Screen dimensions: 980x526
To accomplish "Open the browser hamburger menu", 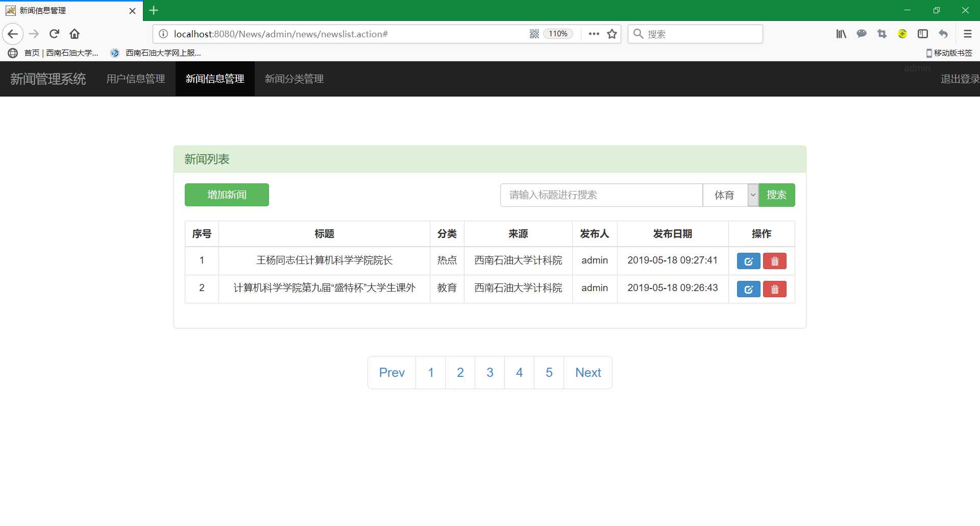I will pyautogui.click(x=967, y=34).
